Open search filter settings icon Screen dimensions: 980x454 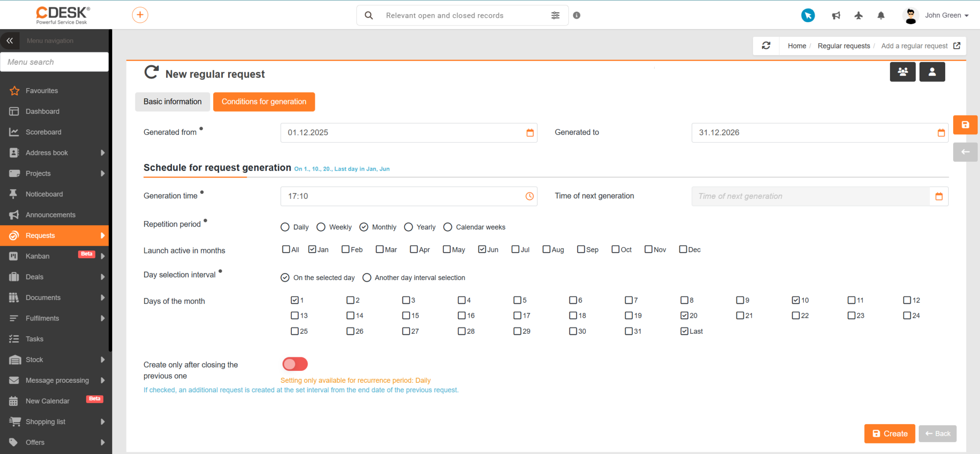click(x=555, y=15)
